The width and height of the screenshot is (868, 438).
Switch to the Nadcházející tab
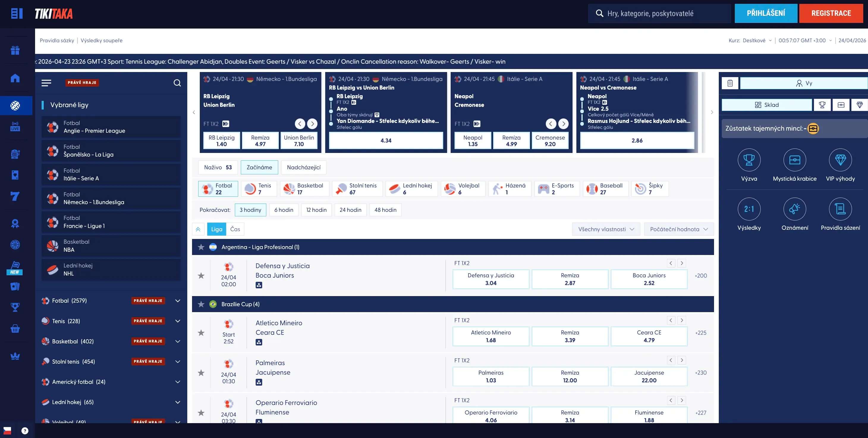pyautogui.click(x=303, y=168)
